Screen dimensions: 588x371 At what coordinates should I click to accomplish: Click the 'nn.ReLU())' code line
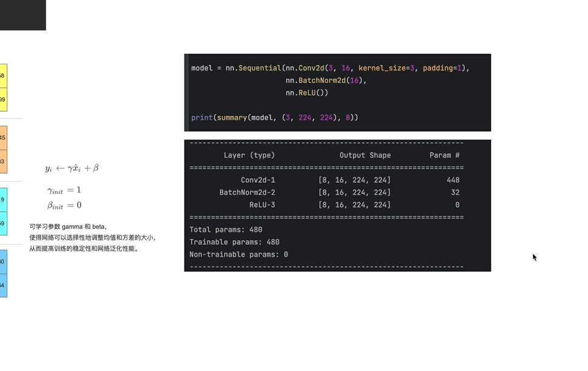(x=307, y=93)
